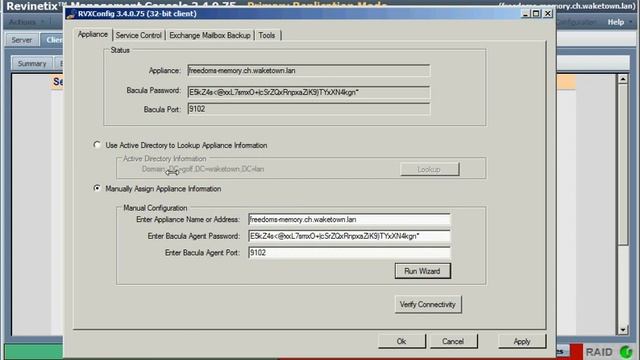Click the Cancel button
Image resolution: width=640 pixels, height=360 pixels.
click(453, 341)
